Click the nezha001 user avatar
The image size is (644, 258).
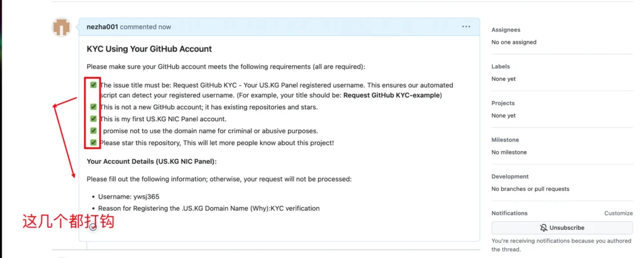click(62, 28)
